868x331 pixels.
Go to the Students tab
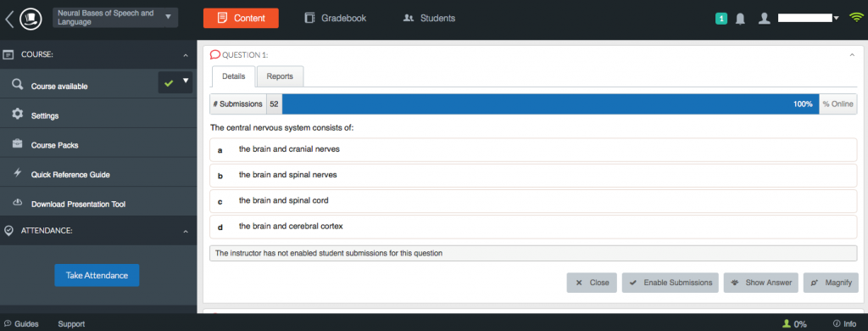pos(430,19)
